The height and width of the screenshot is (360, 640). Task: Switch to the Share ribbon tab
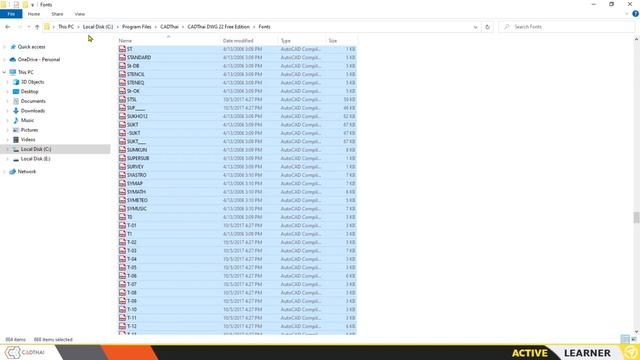pos(57,14)
